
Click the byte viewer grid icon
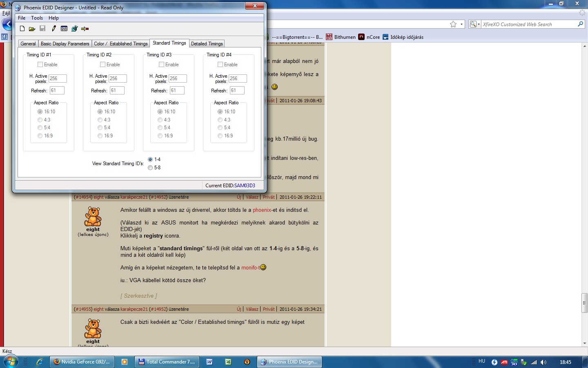(64, 29)
